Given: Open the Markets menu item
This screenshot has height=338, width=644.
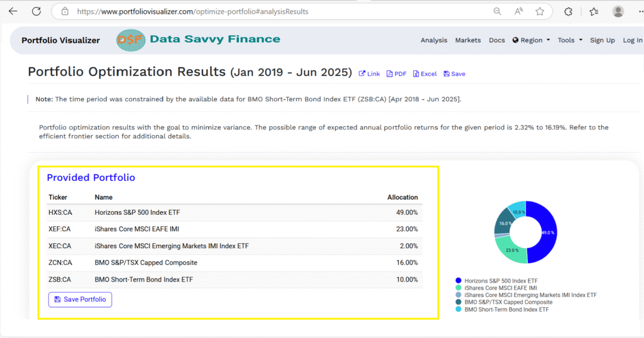Looking at the screenshot, I should click(468, 40).
